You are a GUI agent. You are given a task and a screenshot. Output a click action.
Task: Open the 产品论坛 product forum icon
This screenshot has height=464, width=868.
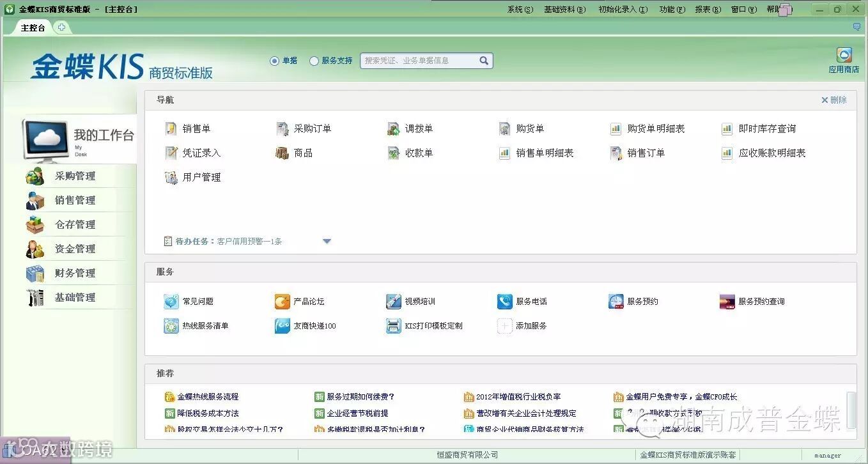click(283, 301)
